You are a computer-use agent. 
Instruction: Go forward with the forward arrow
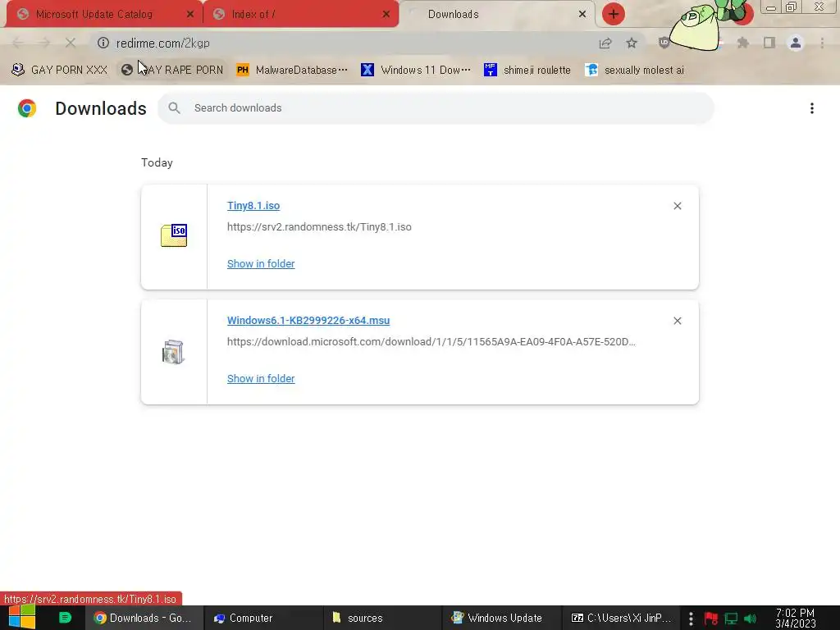44,43
